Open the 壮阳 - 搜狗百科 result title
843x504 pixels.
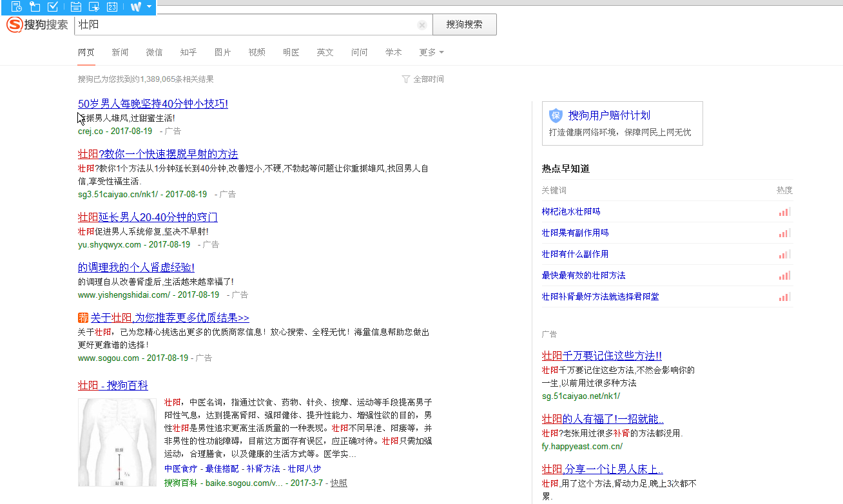point(113,385)
